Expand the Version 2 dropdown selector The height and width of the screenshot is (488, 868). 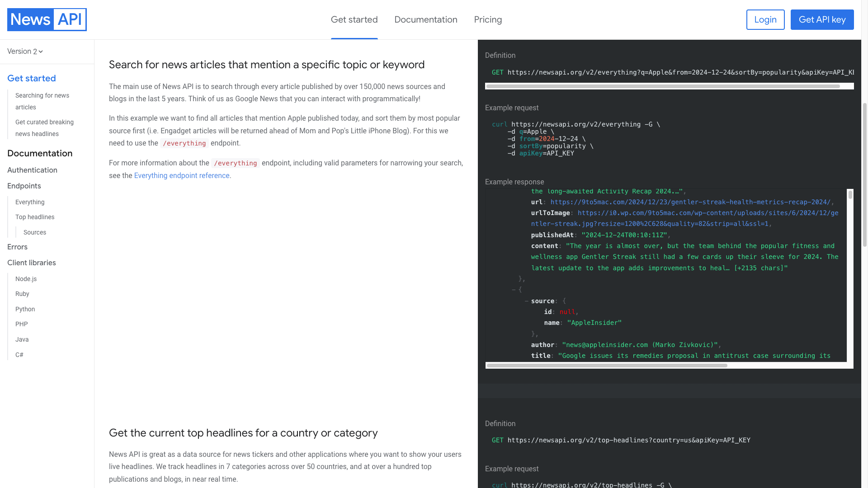pos(24,51)
